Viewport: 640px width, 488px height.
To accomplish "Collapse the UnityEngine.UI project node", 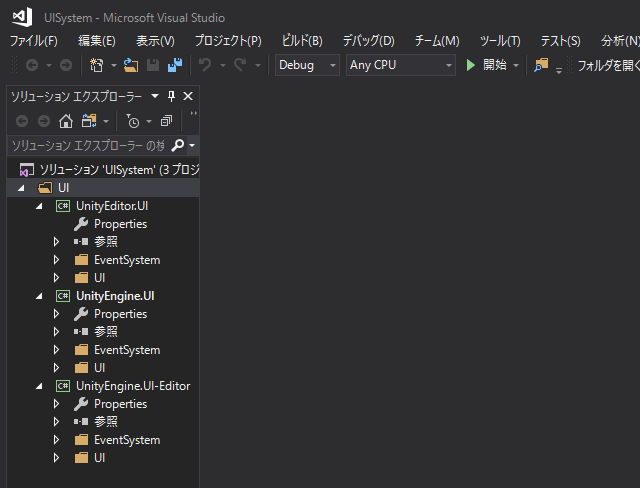I will pyautogui.click(x=39, y=296).
